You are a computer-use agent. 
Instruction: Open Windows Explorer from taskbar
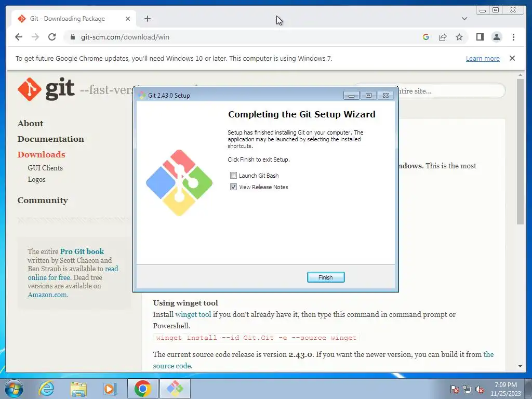click(x=78, y=389)
